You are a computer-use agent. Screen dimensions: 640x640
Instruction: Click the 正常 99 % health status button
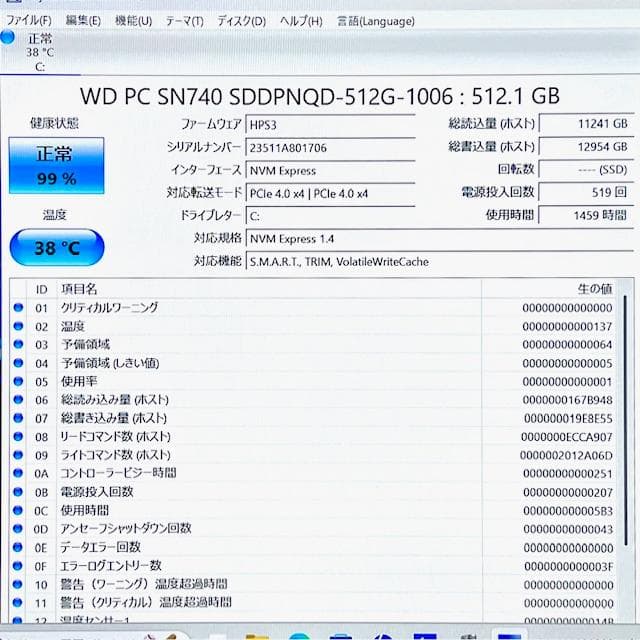point(56,166)
